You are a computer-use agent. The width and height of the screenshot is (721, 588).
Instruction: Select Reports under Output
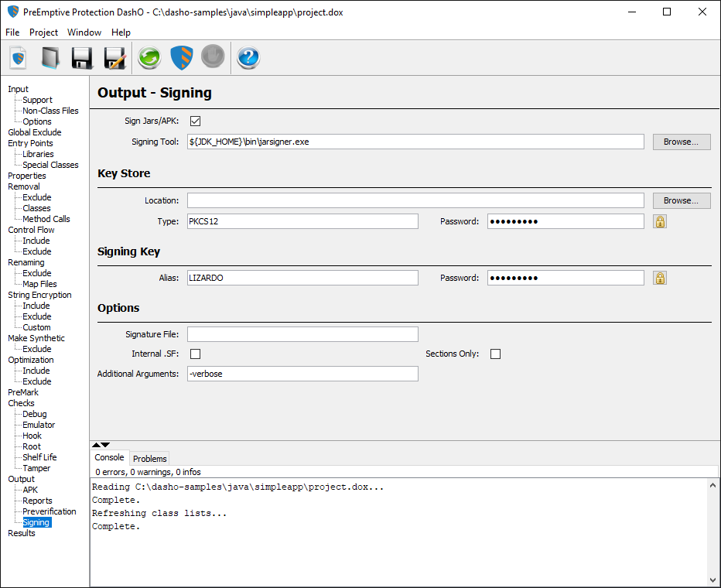click(x=37, y=501)
